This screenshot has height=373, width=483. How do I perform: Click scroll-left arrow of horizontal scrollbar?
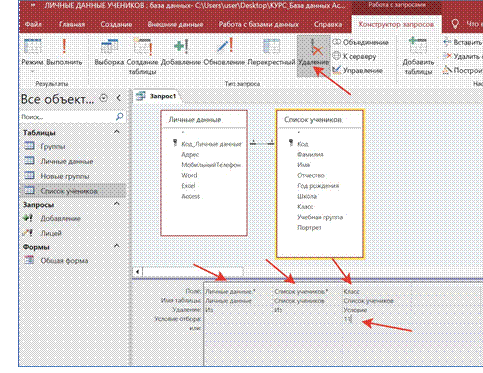click(138, 271)
